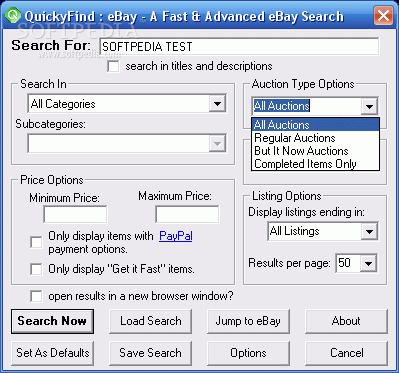Click the QuickyFind app icon in title bar
399x373 pixels.
point(14,15)
